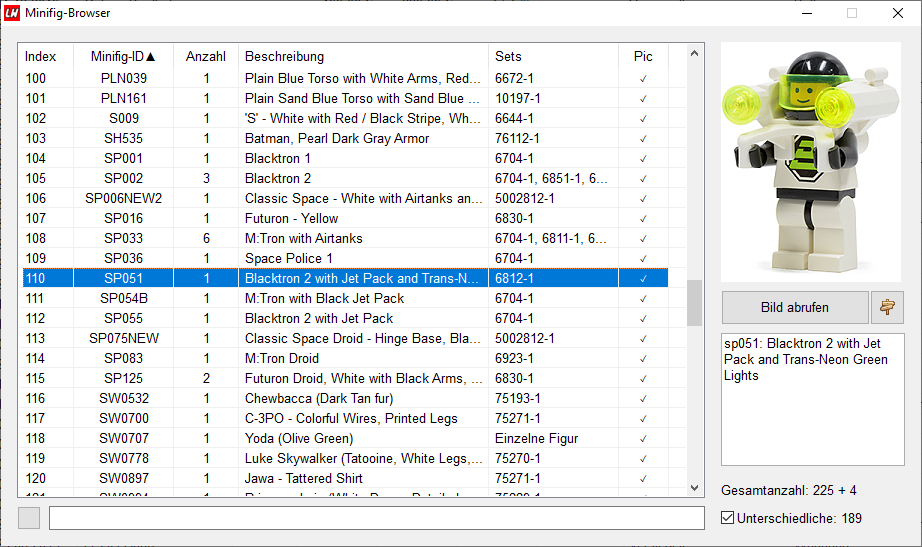The image size is (922, 547).
Task: Select the Jawa - Tattered Shirt row
Action: click(345, 478)
